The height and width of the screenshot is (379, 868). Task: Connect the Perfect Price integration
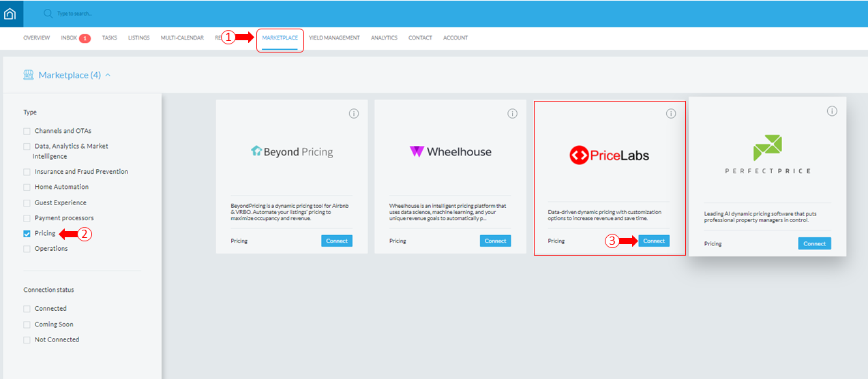pyautogui.click(x=814, y=243)
